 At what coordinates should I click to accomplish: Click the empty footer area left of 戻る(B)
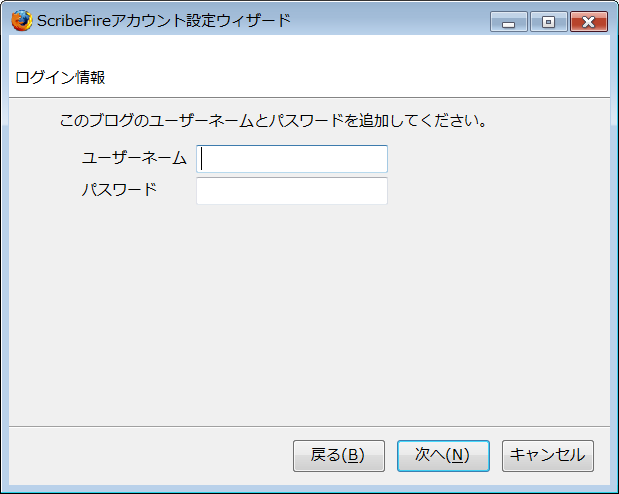click(x=150, y=456)
